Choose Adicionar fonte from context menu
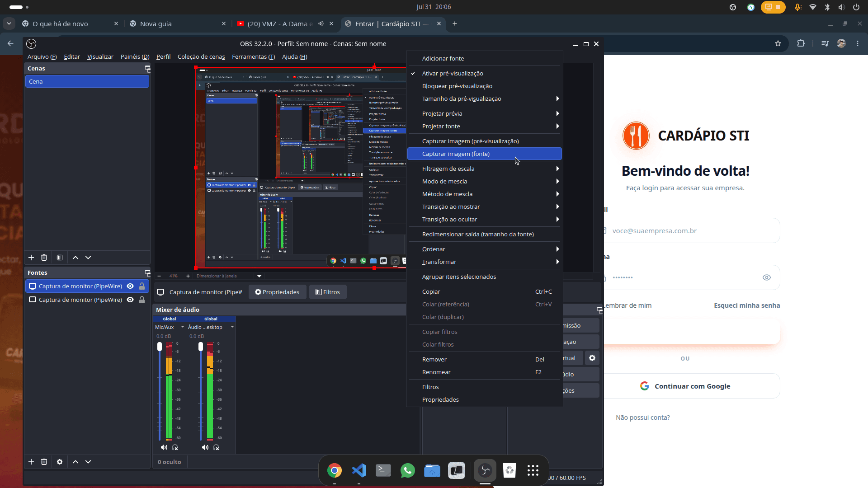 485,58
